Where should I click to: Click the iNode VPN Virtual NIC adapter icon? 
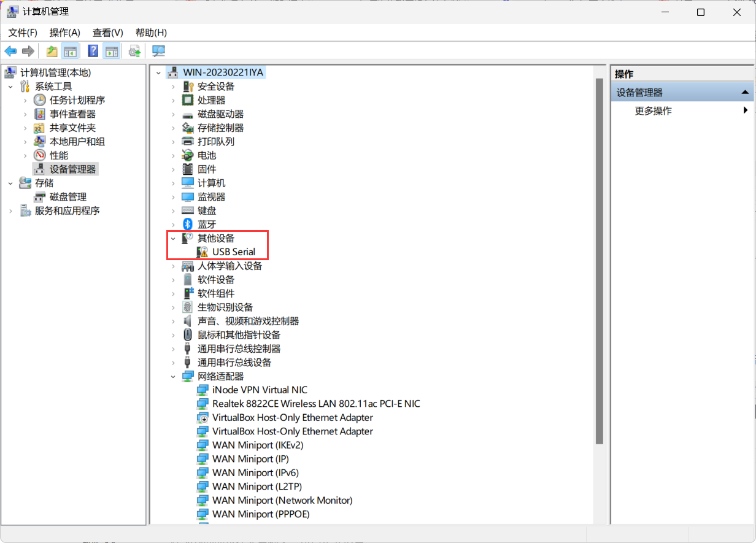[202, 390]
